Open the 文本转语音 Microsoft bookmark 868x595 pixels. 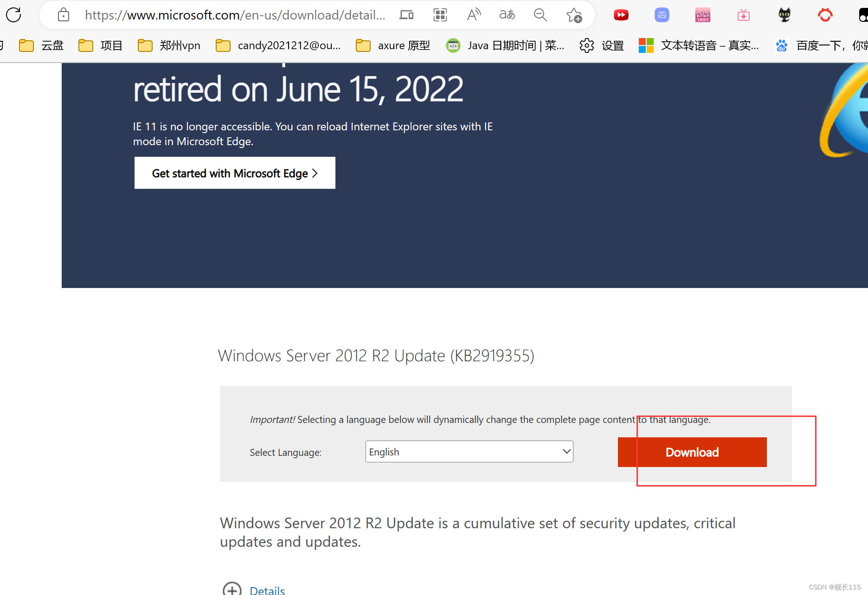(x=699, y=45)
